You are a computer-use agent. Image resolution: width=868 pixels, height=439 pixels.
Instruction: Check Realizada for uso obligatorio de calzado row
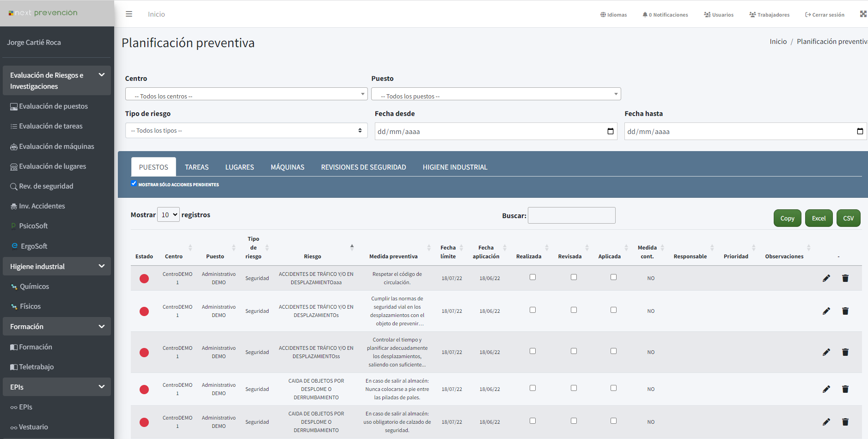pyautogui.click(x=532, y=421)
